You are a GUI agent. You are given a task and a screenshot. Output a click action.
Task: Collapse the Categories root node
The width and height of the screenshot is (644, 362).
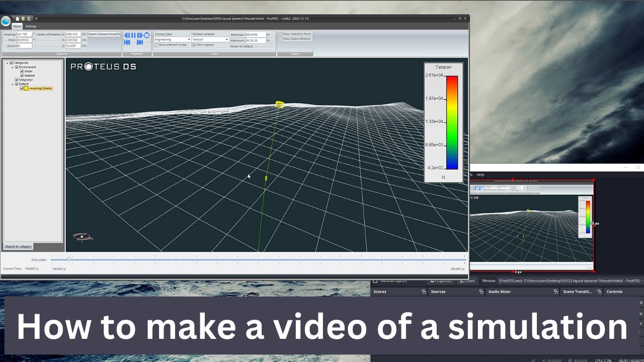point(7,63)
